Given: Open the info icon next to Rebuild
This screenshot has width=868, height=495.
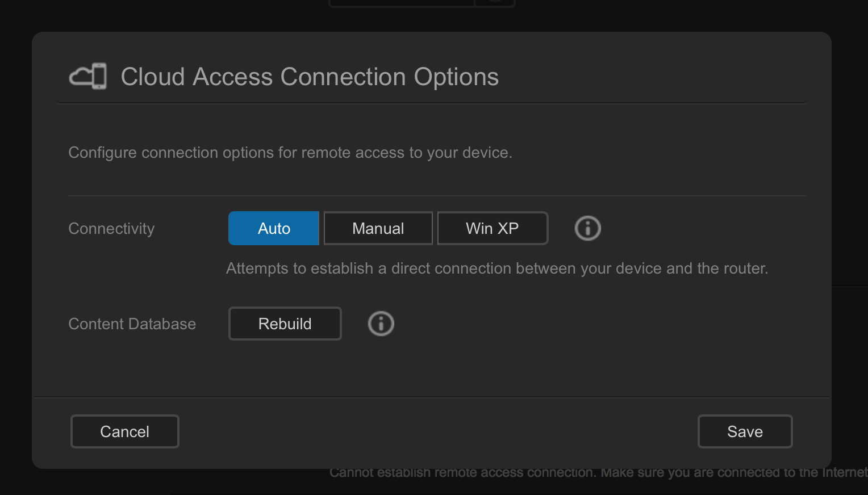Looking at the screenshot, I should (381, 324).
